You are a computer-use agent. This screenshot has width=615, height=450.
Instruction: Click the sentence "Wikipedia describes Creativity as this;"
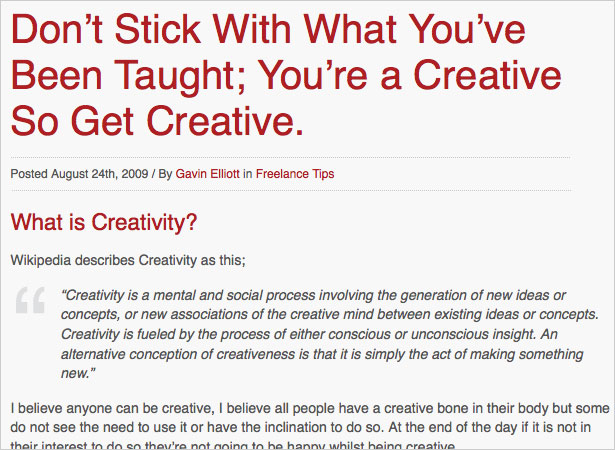click(128, 260)
